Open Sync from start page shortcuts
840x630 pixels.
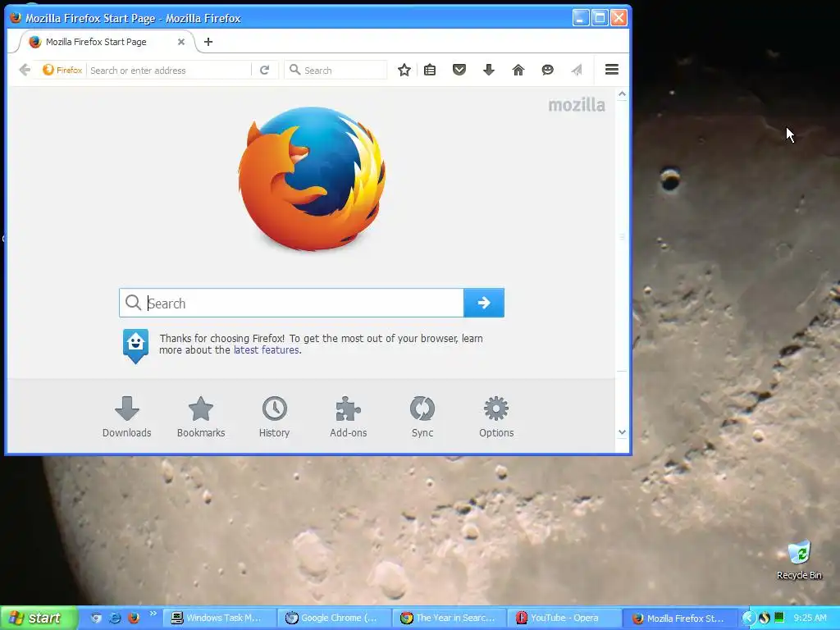click(x=422, y=418)
